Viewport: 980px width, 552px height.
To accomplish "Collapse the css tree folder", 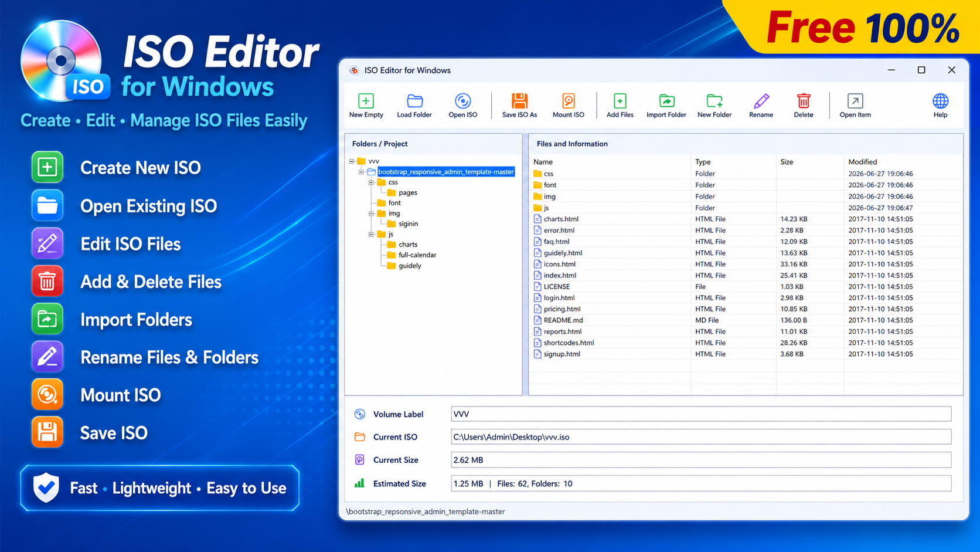I will pos(371,182).
